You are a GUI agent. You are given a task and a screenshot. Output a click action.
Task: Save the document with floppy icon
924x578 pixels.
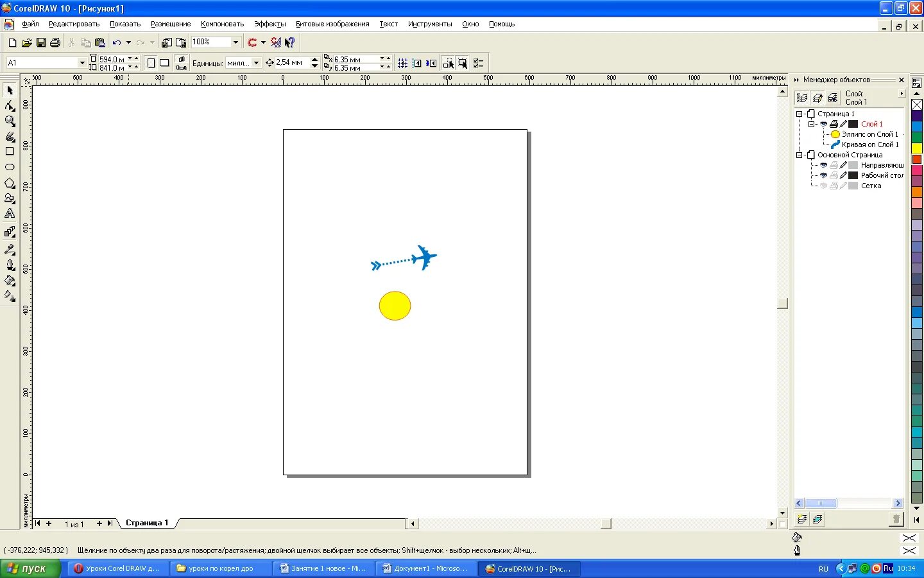coord(40,42)
